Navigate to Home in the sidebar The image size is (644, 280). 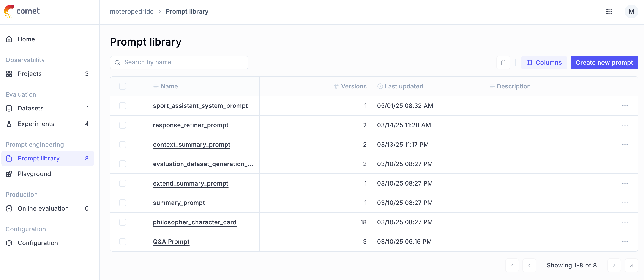26,39
